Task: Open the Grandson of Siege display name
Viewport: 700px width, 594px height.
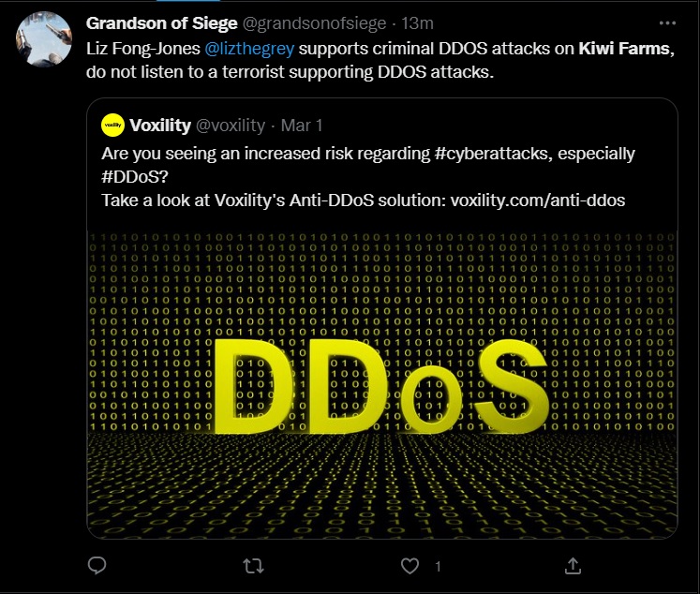Action: (161, 23)
